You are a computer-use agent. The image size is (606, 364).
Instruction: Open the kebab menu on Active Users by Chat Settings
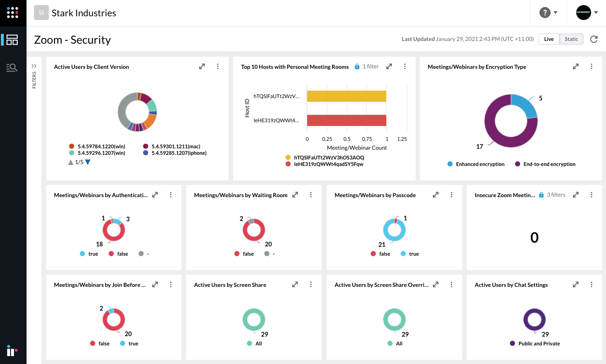click(x=592, y=284)
